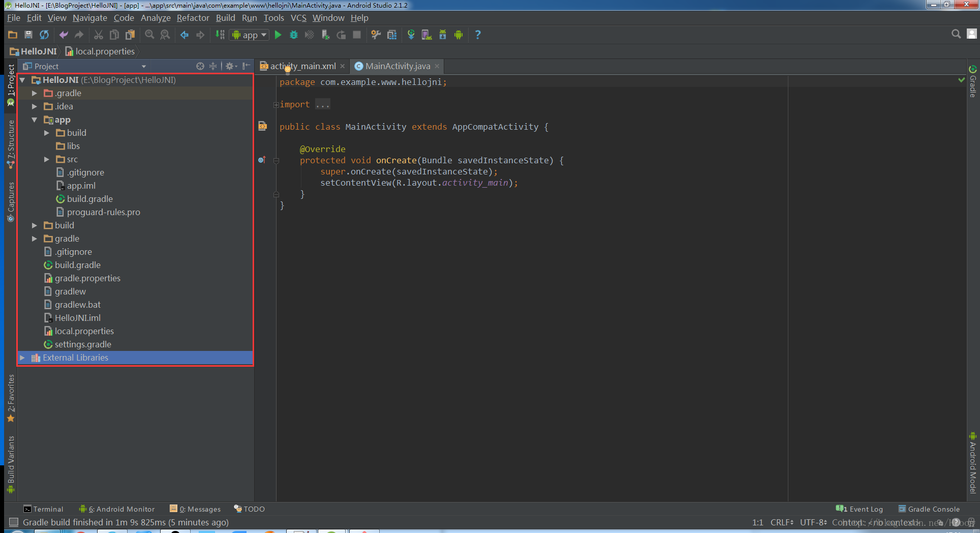Switch to the activity_main.xml tab
Image resolution: width=980 pixels, height=533 pixels.
click(x=303, y=66)
